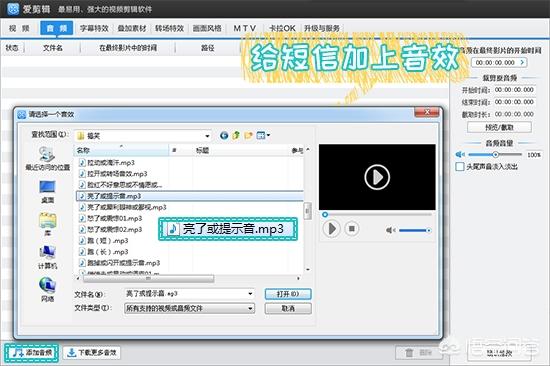Click the 路径 column header in audio list
The image size is (550, 366).
(208, 48)
